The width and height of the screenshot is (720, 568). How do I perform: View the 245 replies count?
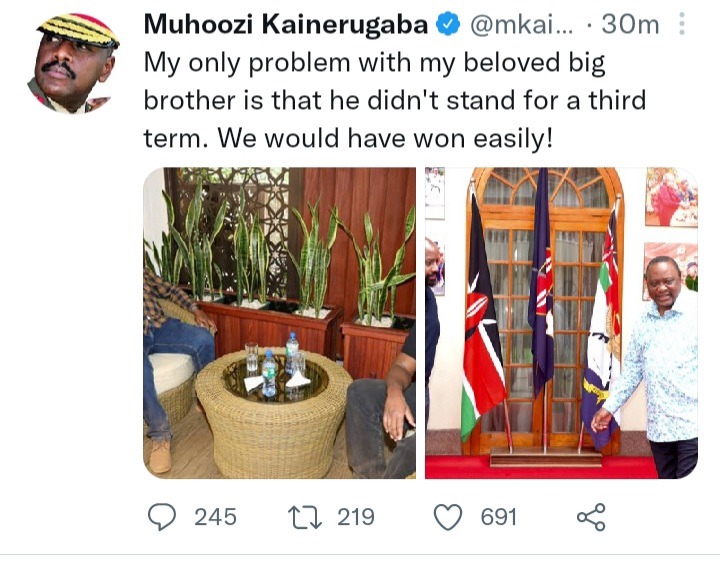[x=215, y=517]
